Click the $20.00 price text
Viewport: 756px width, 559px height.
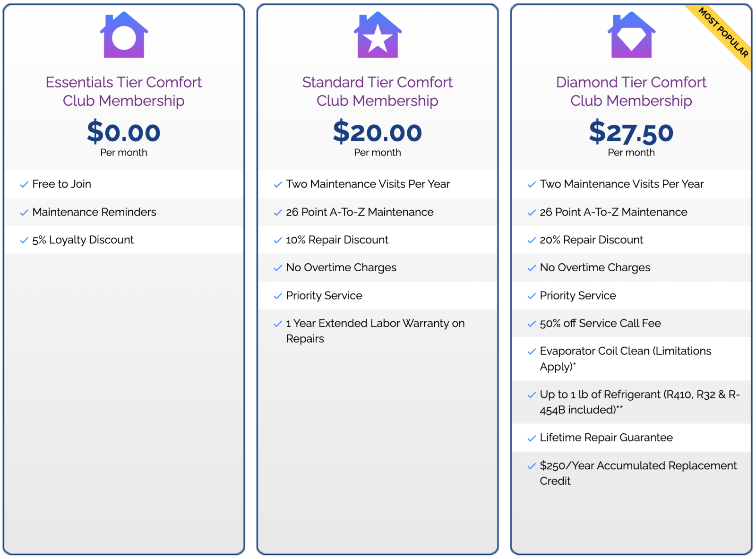[378, 132]
